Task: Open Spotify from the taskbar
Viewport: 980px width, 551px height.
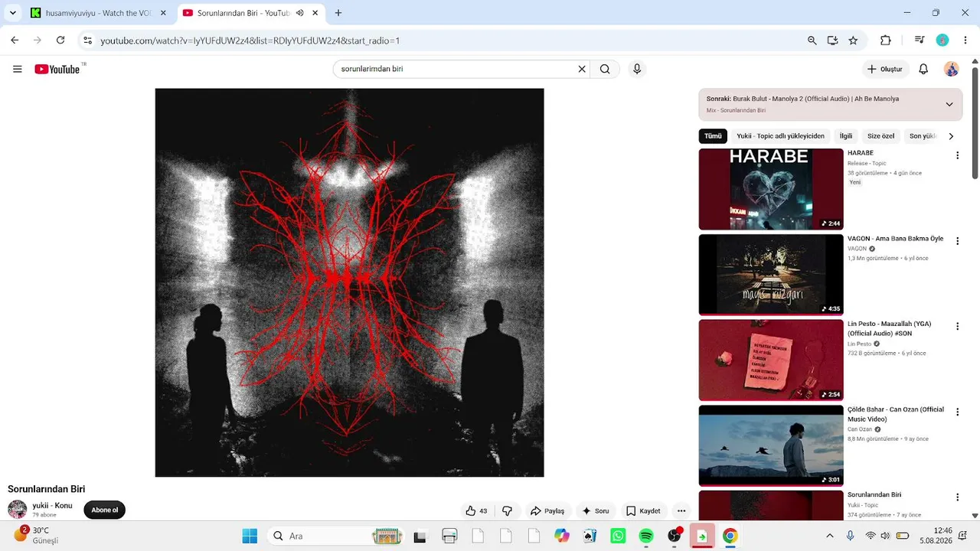Action: tap(646, 536)
